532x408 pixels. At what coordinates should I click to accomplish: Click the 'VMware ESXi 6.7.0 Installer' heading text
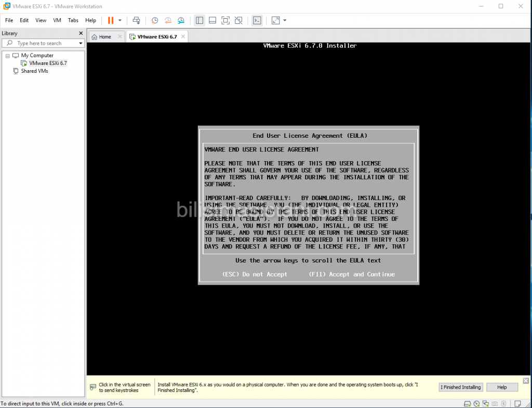click(x=310, y=46)
